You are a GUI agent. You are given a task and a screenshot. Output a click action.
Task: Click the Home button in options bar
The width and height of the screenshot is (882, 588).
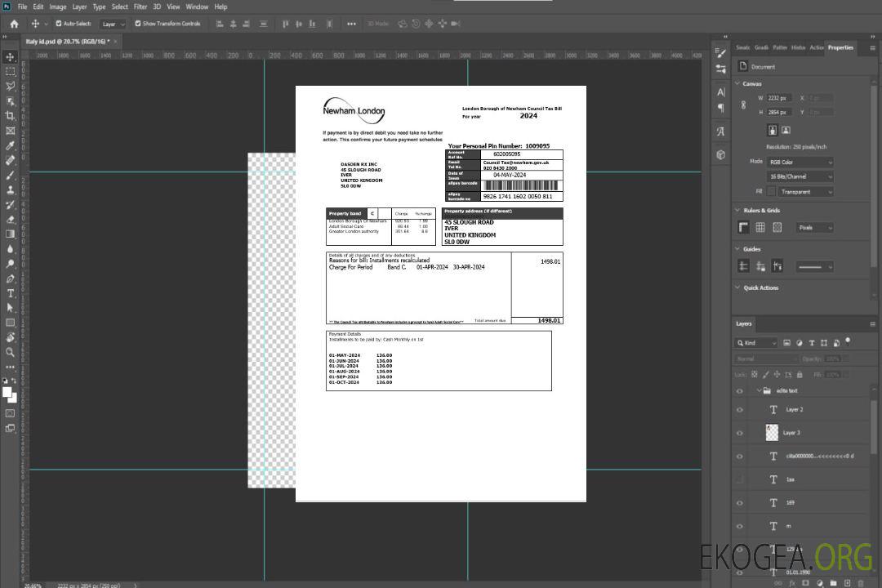[14, 24]
